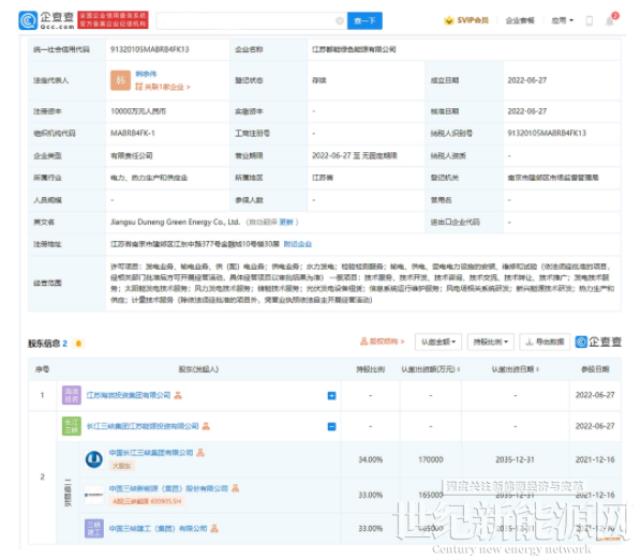Screen dimensions: 640x560
Task: Click the purple logo of shareholder 1
Action: click(x=71, y=395)
